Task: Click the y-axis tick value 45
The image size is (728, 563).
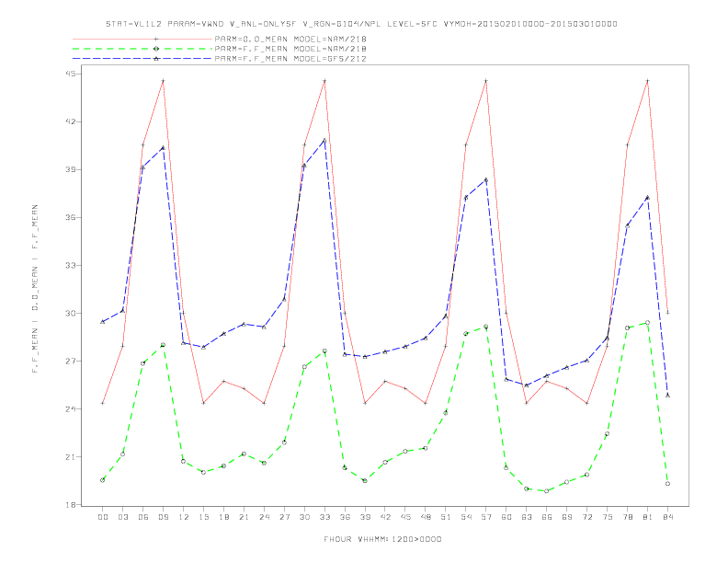Action: point(72,74)
